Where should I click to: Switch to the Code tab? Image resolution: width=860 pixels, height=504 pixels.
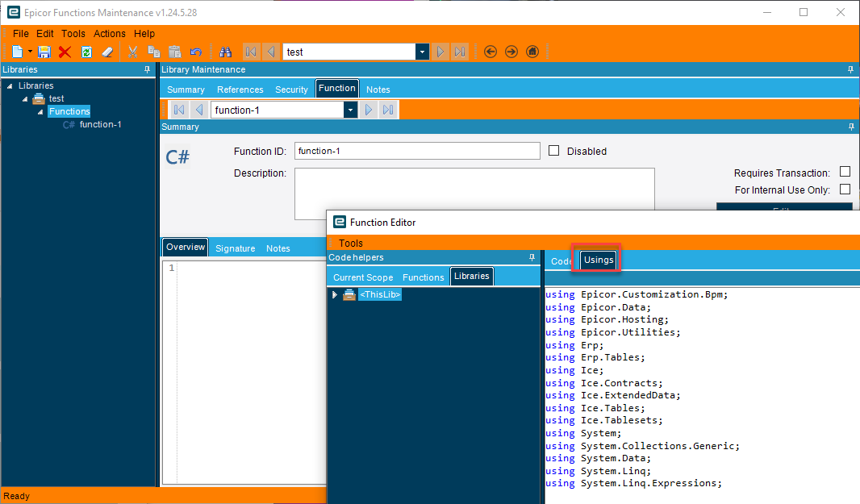561,261
